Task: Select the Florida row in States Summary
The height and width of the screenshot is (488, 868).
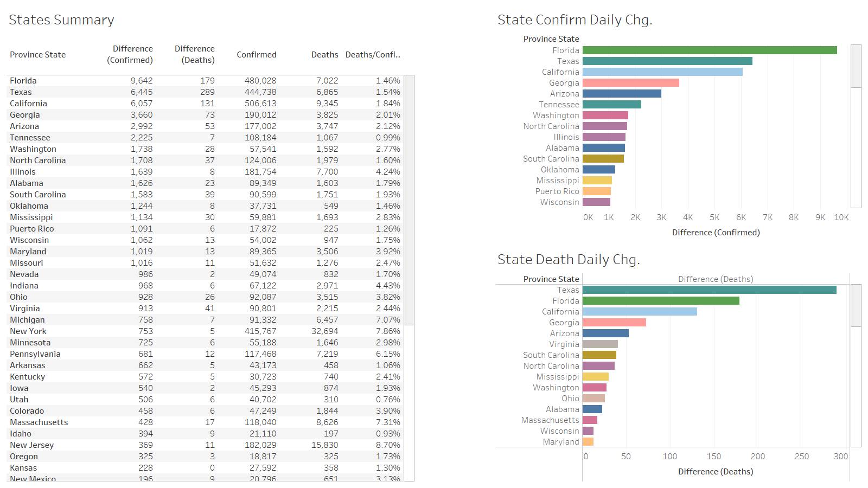Action: pyautogui.click(x=205, y=81)
